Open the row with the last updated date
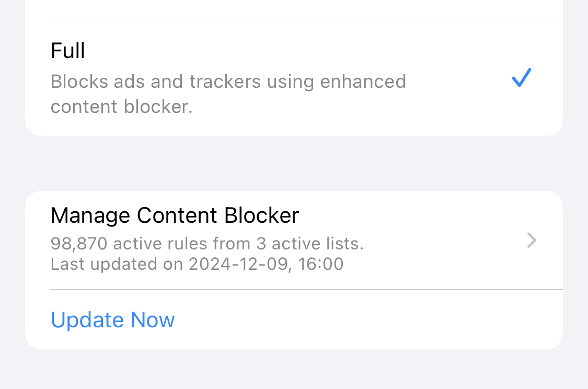Screen dimensions: 588x389 197,264
